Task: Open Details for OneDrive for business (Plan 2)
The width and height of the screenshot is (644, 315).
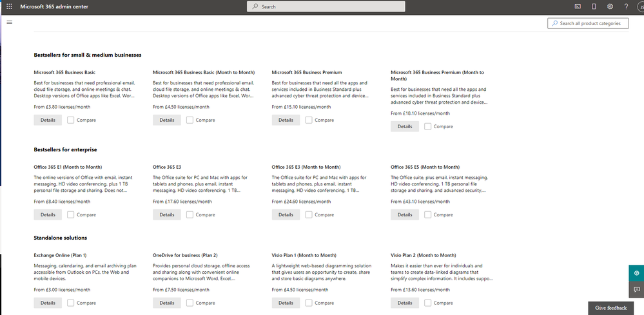Action: (x=167, y=303)
